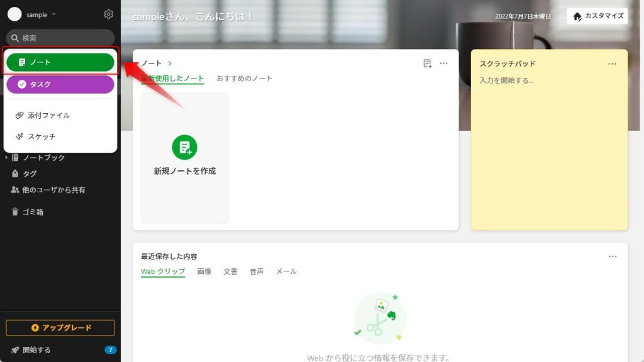644x362 pixels.
Task: Click the スクラッチパッド text area
Action: click(x=549, y=152)
